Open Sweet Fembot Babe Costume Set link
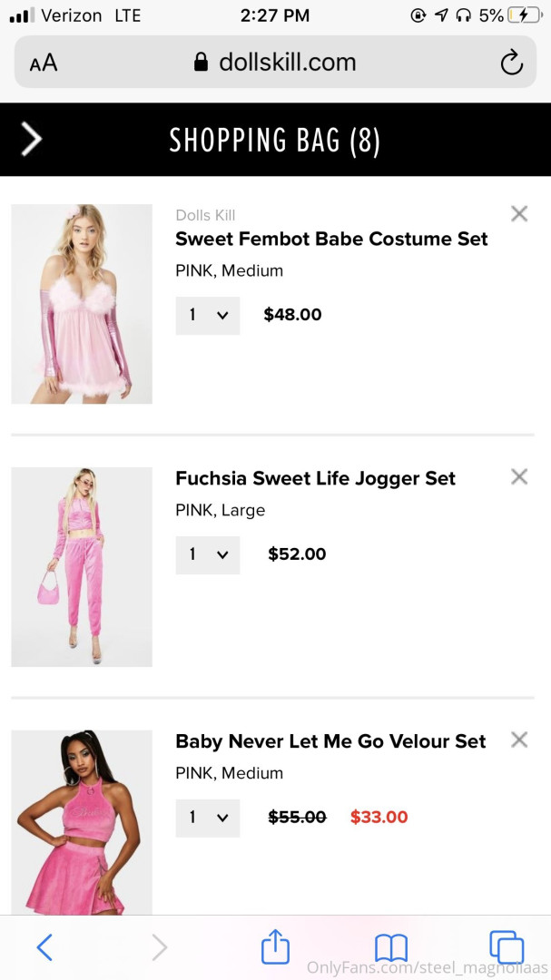 coord(331,240)
